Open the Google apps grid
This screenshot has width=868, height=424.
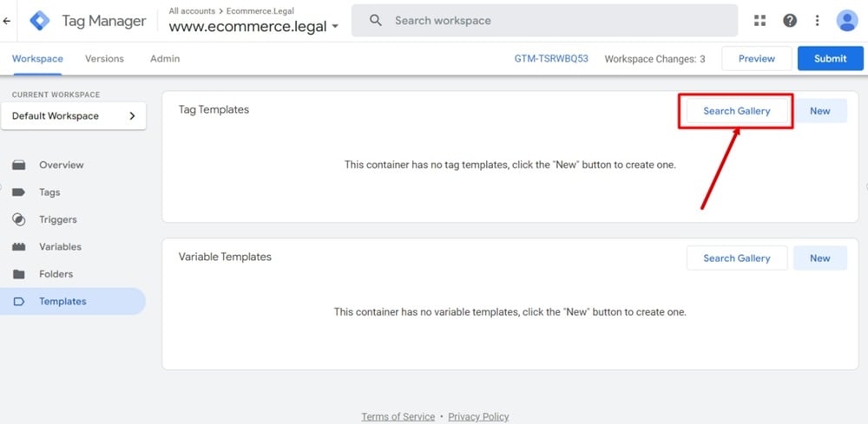click(760, 21)
